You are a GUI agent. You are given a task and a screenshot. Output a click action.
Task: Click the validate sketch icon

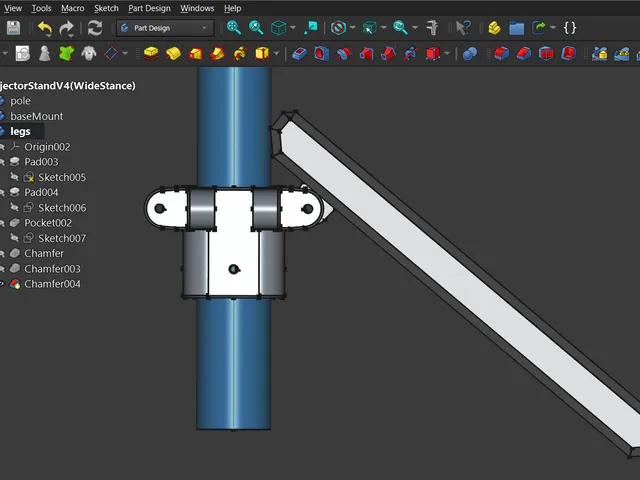point(22,53)
